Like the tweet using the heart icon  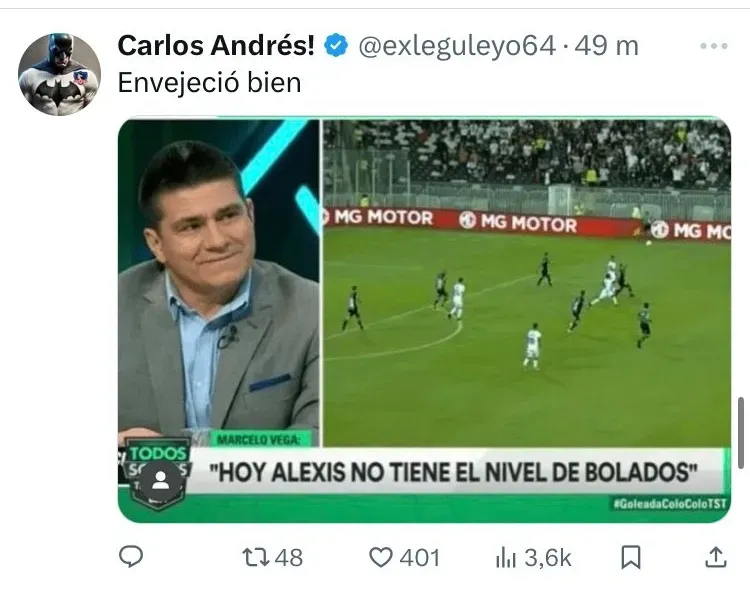tap(381, 557)
